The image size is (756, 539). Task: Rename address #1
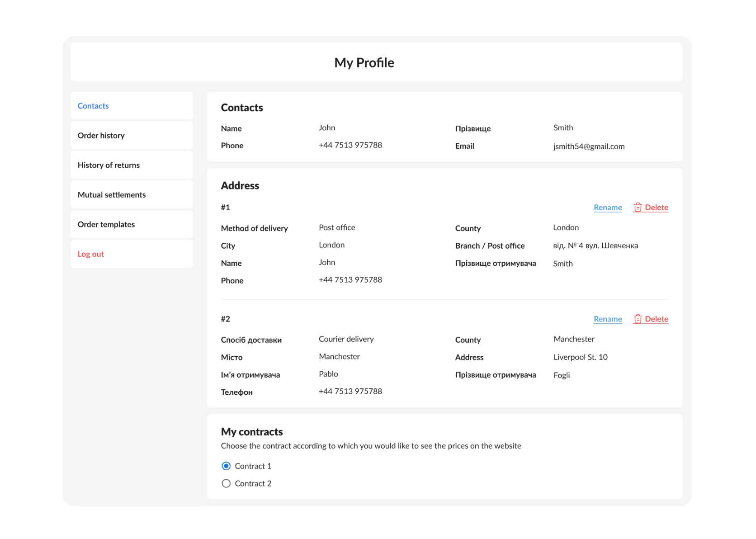(x=608, y=208)
